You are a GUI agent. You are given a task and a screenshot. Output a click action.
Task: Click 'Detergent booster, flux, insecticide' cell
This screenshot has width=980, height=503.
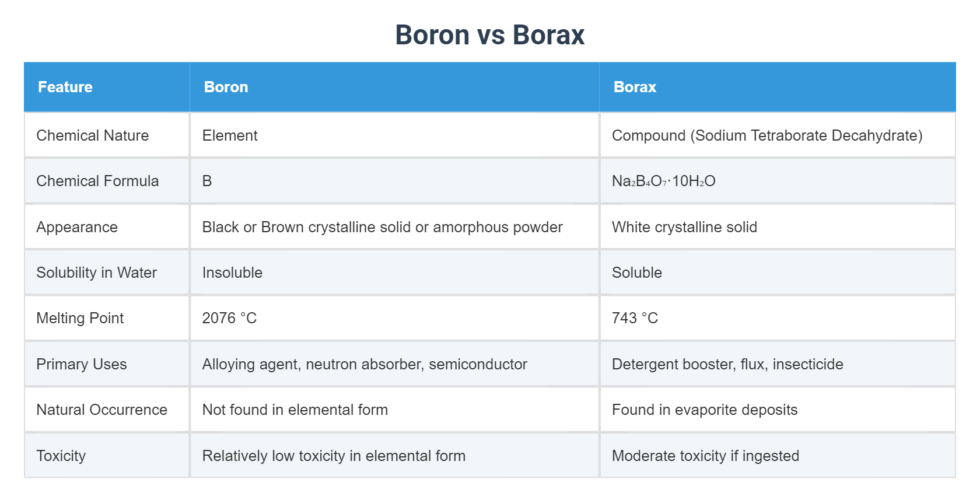coord(727,364)
